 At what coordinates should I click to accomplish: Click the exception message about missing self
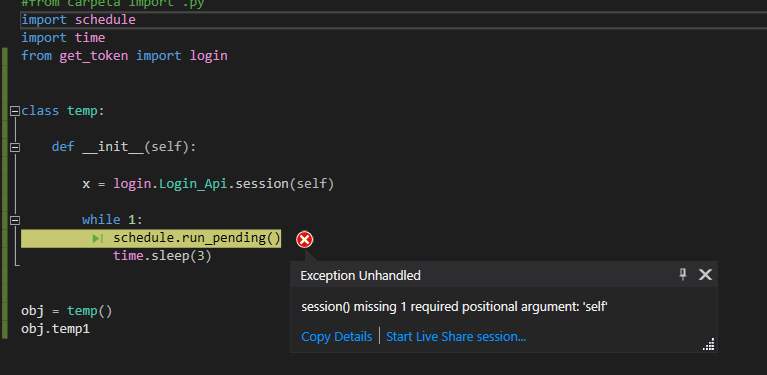(x=454, y=307)
